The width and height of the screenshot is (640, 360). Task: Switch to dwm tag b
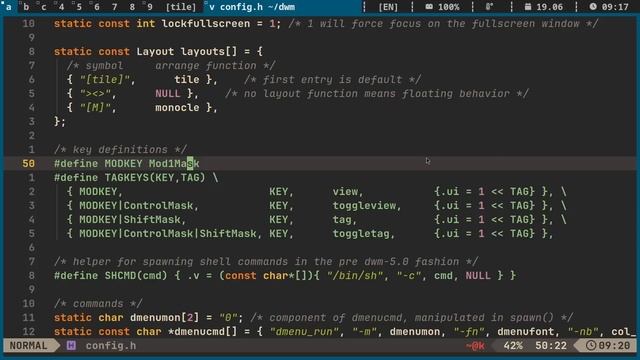coord(26,7)
